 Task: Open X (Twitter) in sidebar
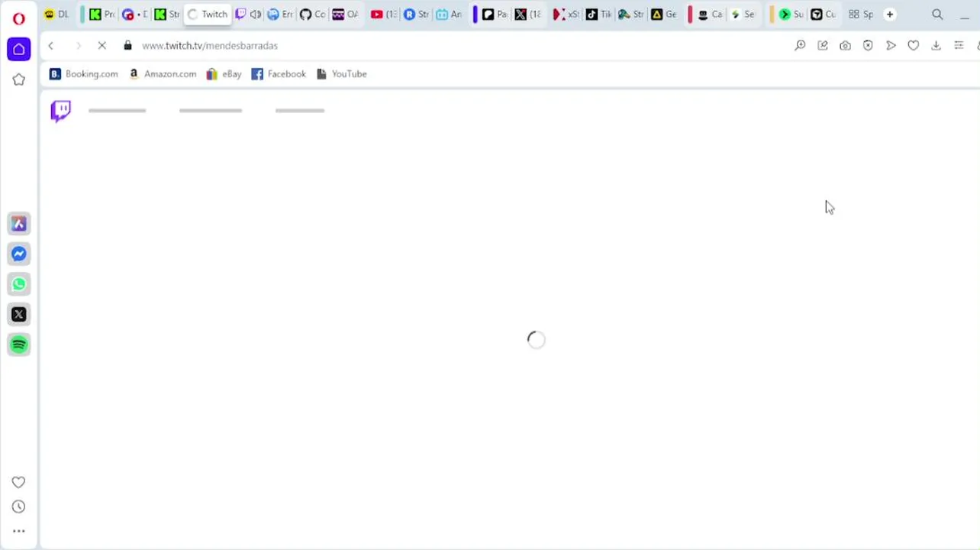pyautogui.click(x=19, y=314)
